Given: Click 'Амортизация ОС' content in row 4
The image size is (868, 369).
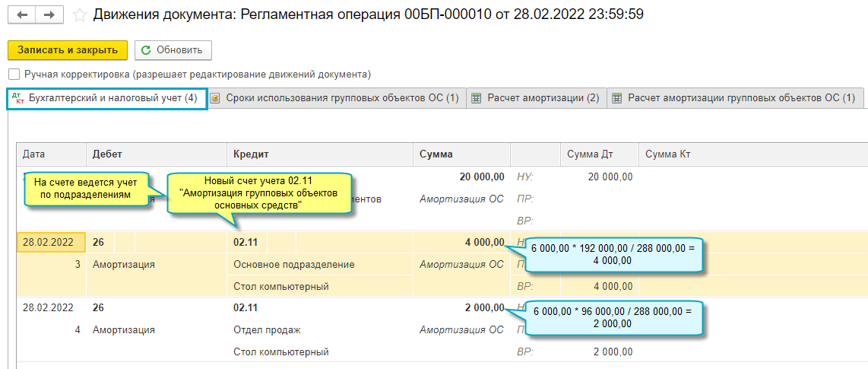Looking at the screenshot, I should [461, 329].
